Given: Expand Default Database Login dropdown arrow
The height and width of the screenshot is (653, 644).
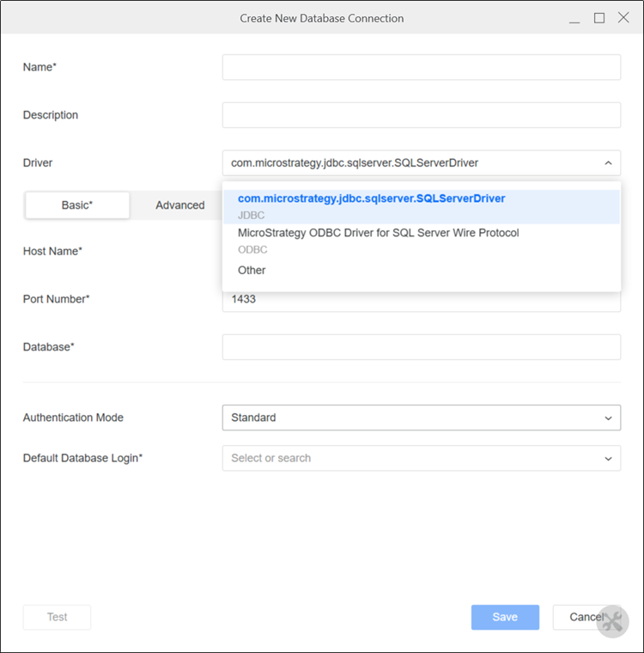Looking at the screenshot, I should (x=608, y=459).
